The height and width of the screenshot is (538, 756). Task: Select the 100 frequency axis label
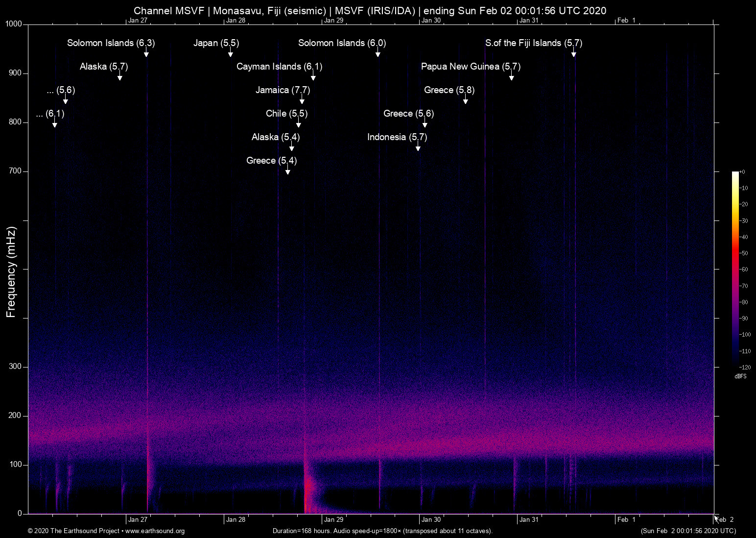point(16,465)
